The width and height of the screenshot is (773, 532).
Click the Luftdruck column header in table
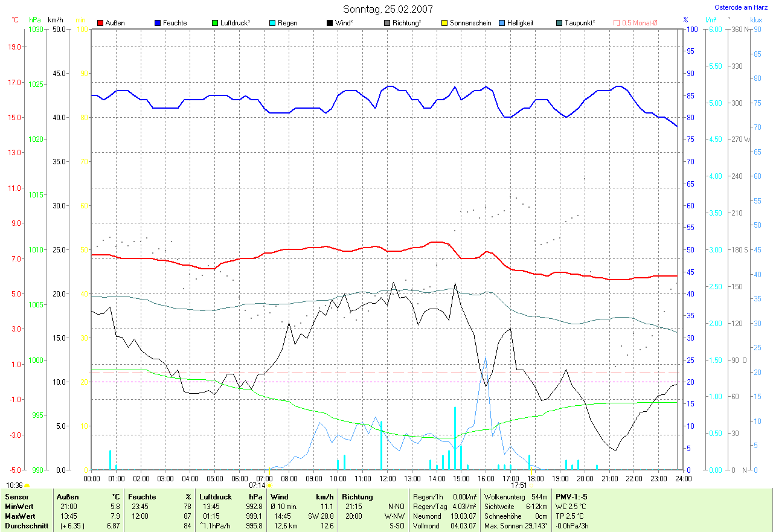[216, 496]
